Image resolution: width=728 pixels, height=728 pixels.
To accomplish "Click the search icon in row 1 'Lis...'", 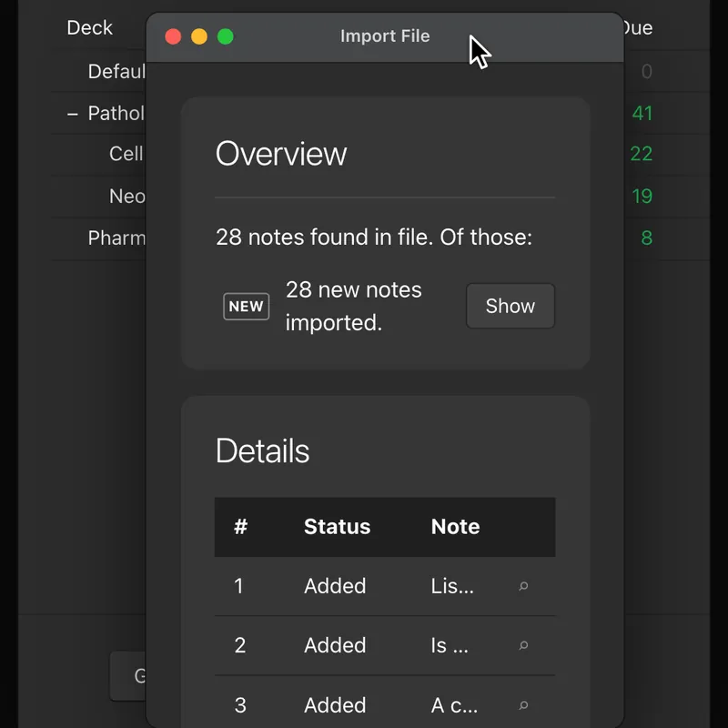I will [523, 586].
